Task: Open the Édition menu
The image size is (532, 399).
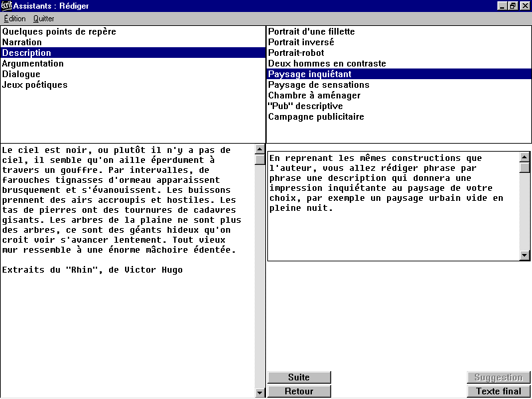Action: [x=15, y=19]
